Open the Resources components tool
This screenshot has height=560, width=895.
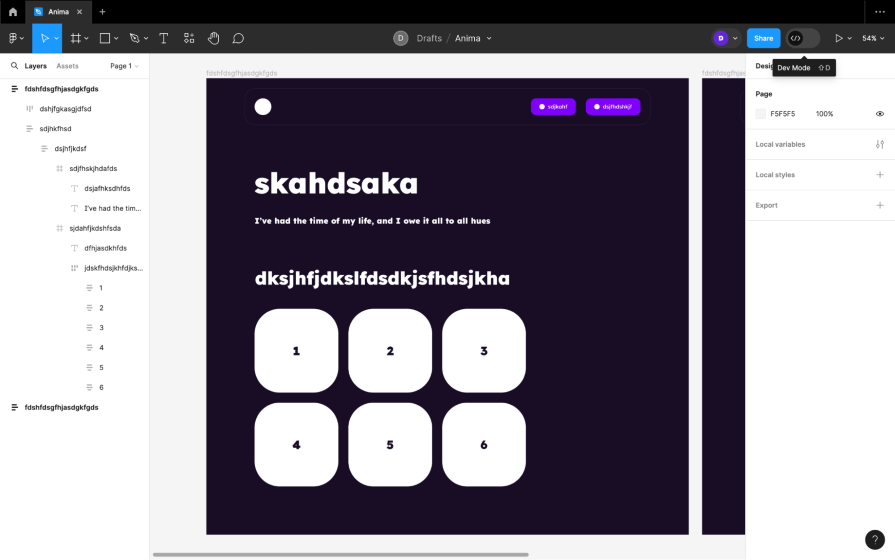(x=189, y=38)
